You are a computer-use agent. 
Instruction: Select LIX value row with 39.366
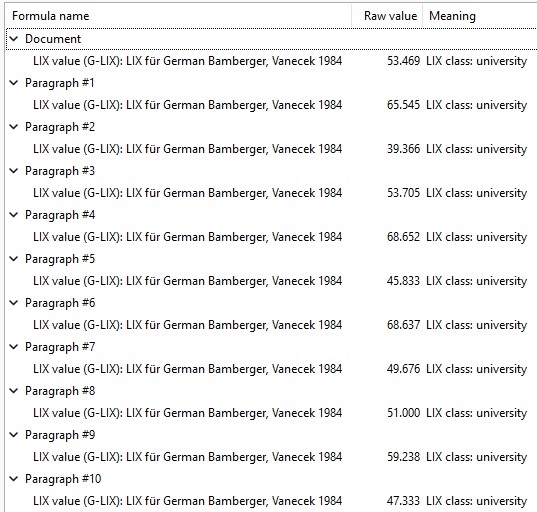pyautogui.click(x=271, y=149)
